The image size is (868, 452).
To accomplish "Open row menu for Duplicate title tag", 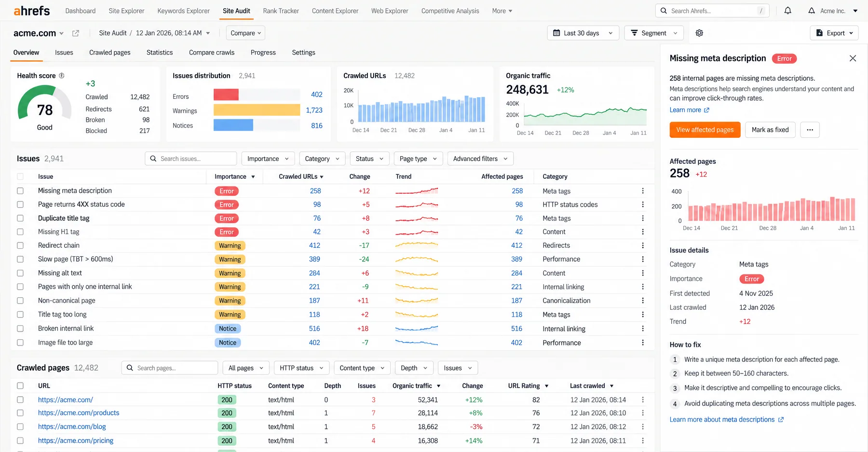I will point(643,218).
